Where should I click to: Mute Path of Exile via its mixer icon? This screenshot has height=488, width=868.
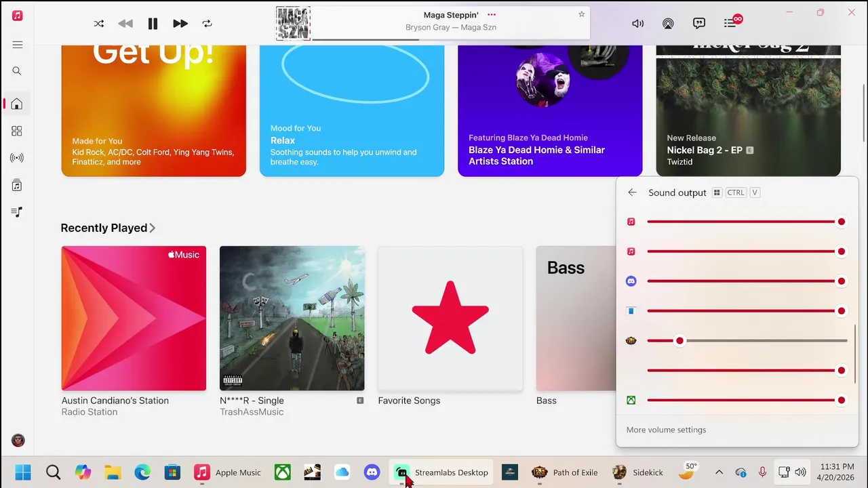[631, 341]
